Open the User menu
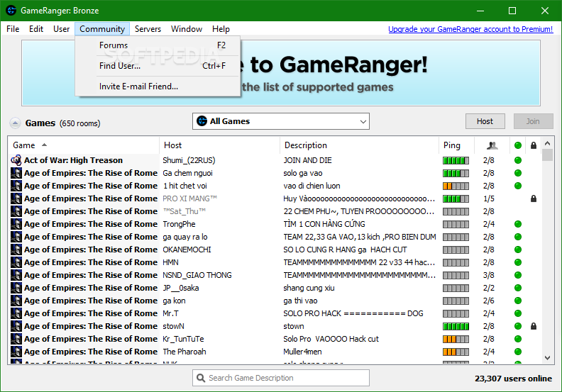Image resolution: width=562 pixels, height=392 pixels. pyautogui.click(x=61, y=29)
